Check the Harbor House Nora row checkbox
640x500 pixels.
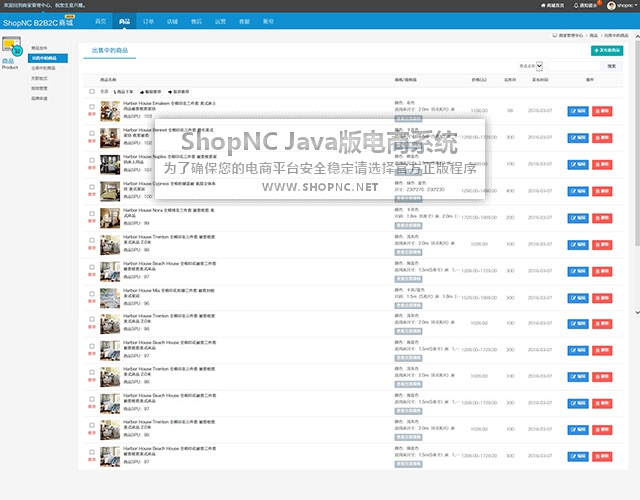pos(92,213)
